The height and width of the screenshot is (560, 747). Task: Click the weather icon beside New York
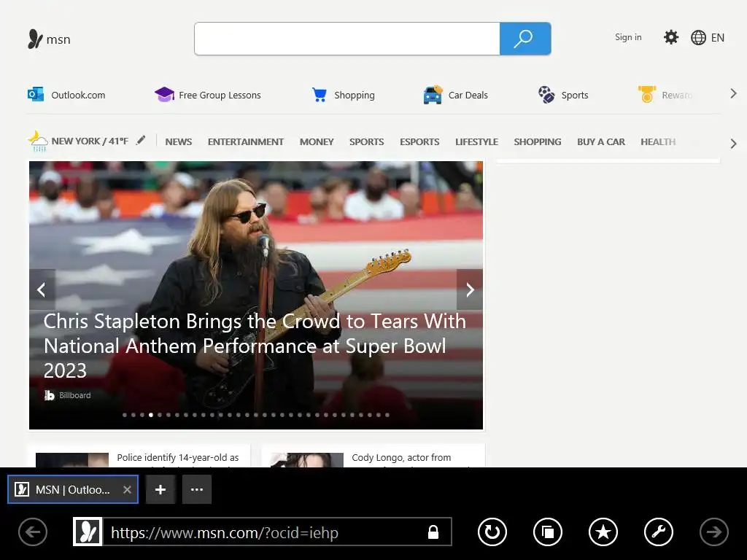(38, 141)
